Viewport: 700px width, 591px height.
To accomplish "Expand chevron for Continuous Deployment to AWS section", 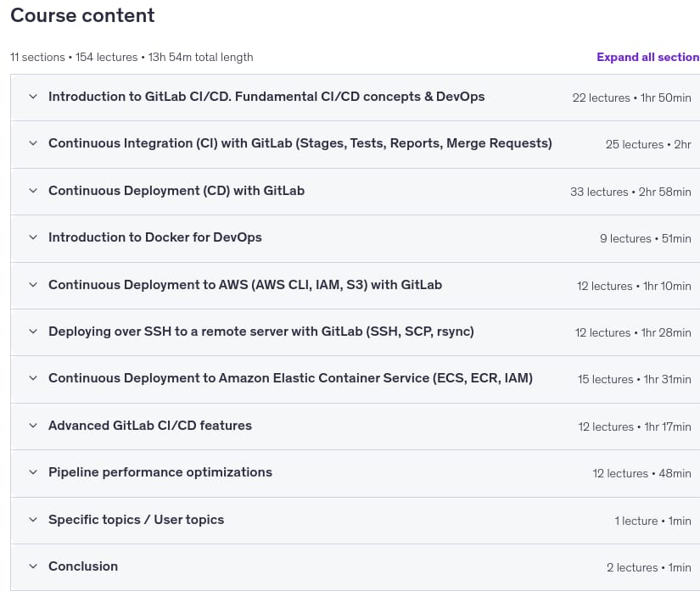I will (33, 285).
